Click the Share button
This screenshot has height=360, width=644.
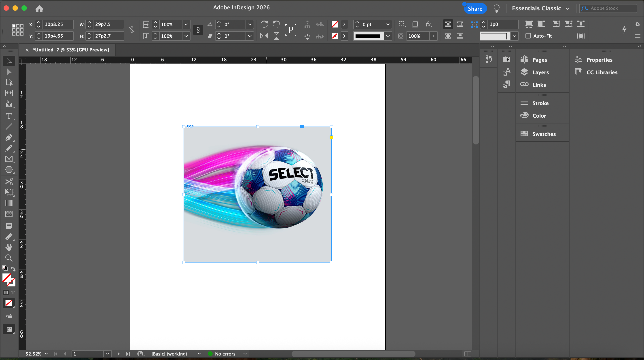(x=475, y=9)
